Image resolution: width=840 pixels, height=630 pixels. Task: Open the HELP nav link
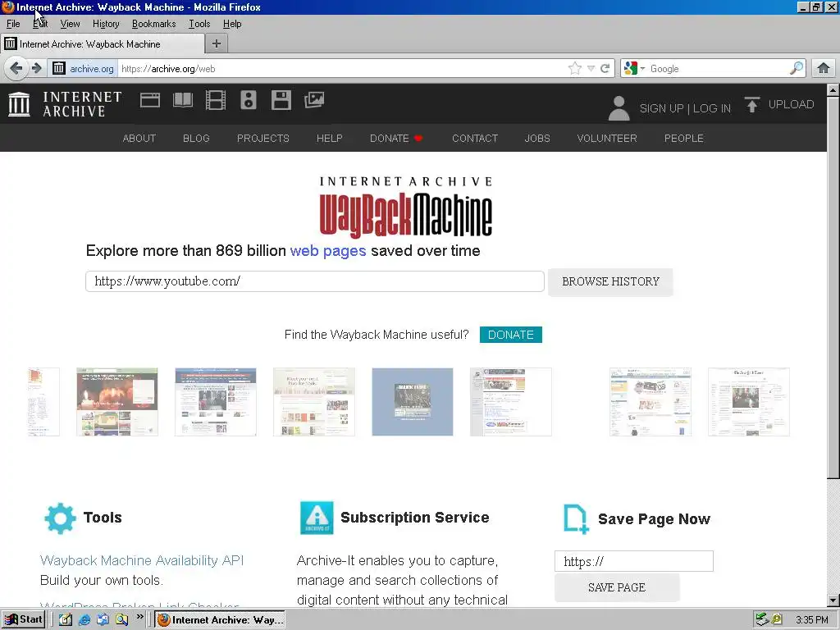(330, 138)
